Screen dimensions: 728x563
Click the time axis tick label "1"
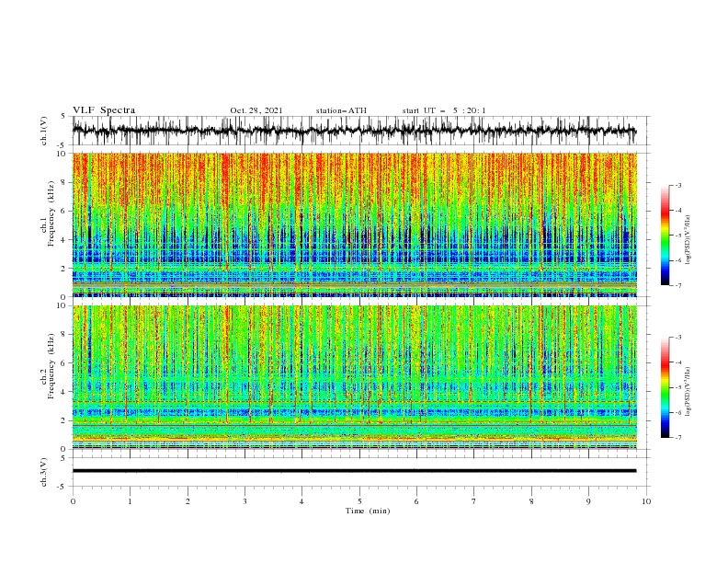click(x=130, y=501)
